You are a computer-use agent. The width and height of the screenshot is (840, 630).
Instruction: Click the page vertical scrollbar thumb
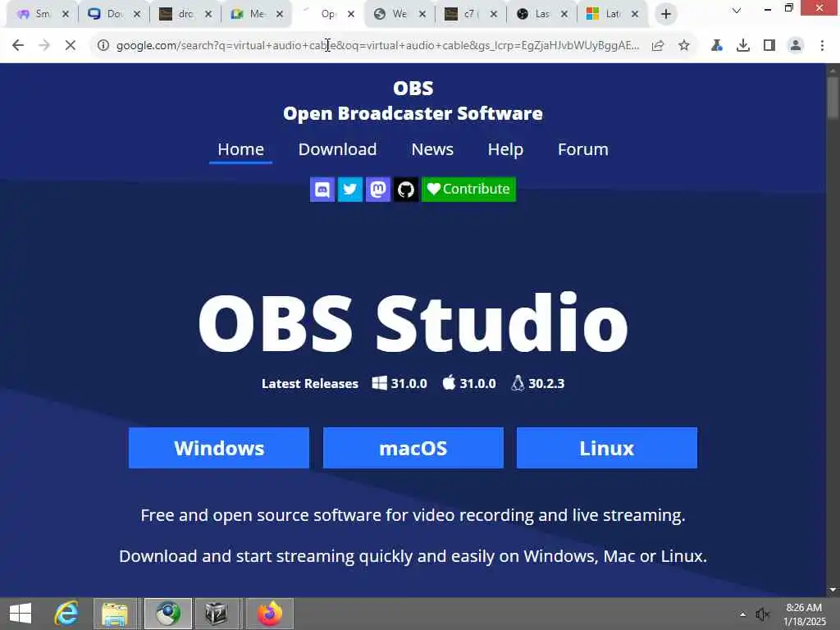pyautogui.click(x=833, y=98)
